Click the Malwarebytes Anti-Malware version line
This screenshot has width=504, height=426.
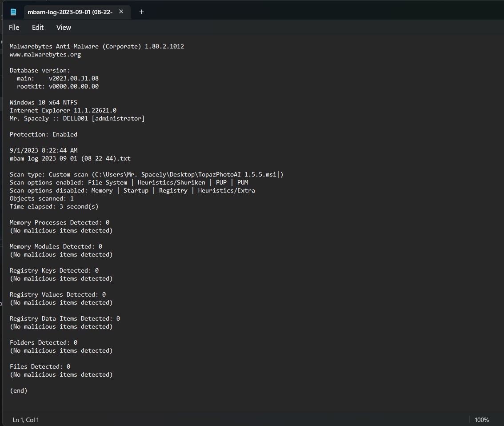coord(97,46)
